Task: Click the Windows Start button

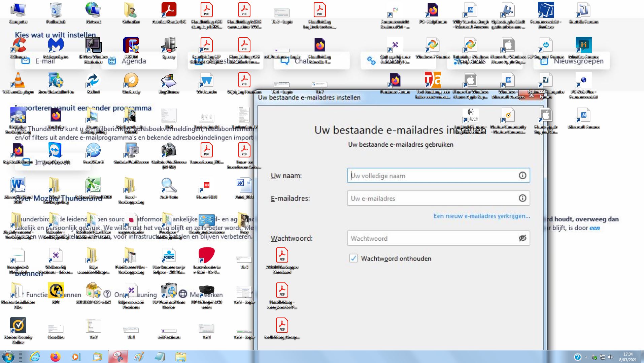Action: click(8, 357)
